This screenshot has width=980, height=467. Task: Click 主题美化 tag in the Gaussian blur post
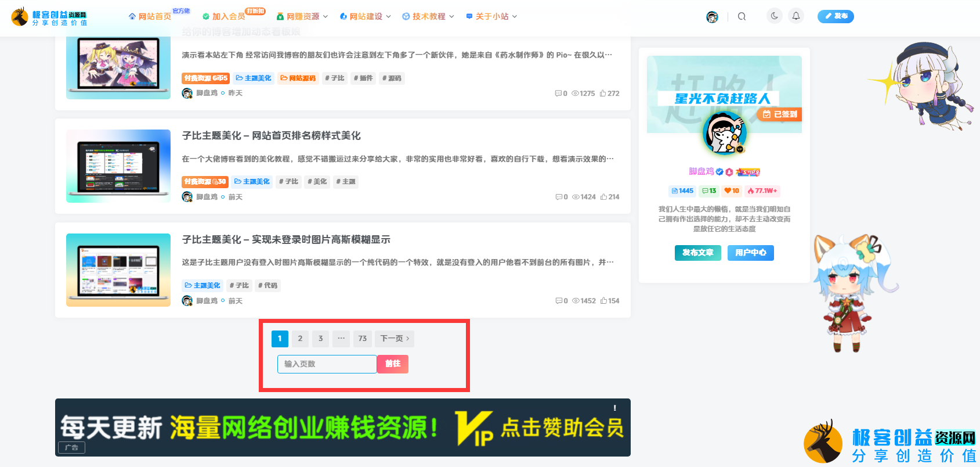coord(202,286)
